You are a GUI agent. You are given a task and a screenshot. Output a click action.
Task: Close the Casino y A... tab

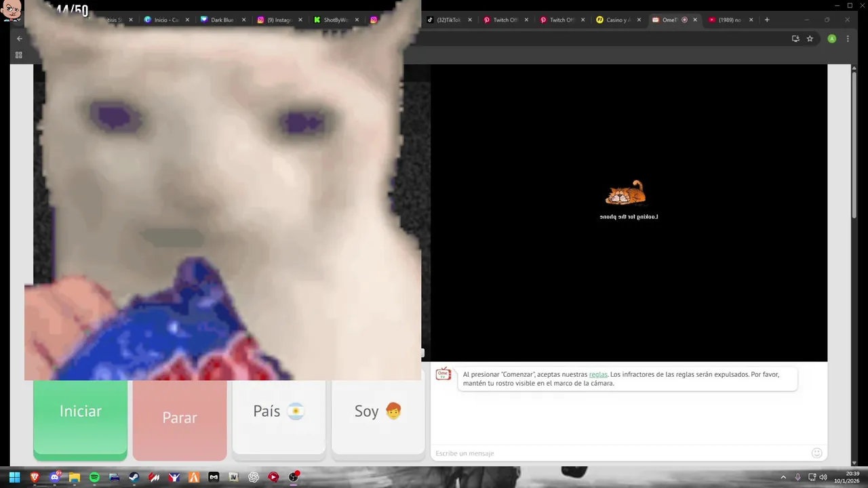tap(639, 20)
